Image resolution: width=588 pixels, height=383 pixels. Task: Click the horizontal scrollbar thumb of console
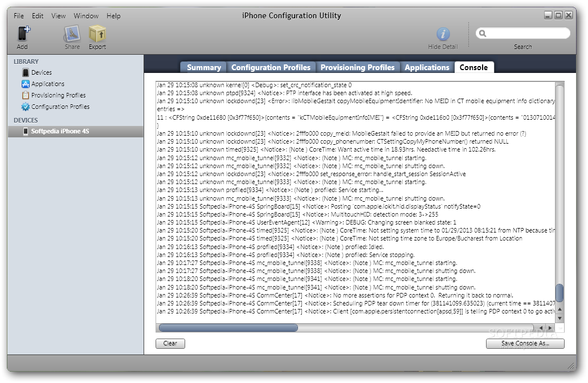(228, 328)
